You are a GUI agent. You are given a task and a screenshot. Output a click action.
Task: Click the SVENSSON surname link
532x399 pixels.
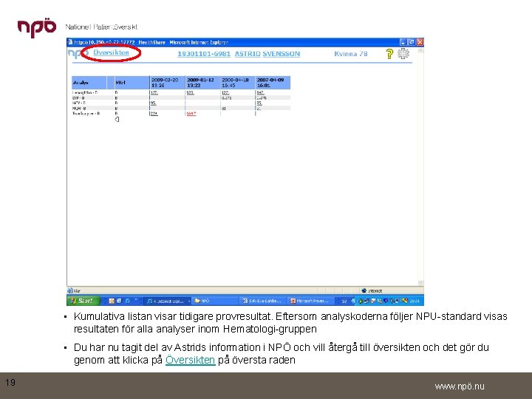282,54
